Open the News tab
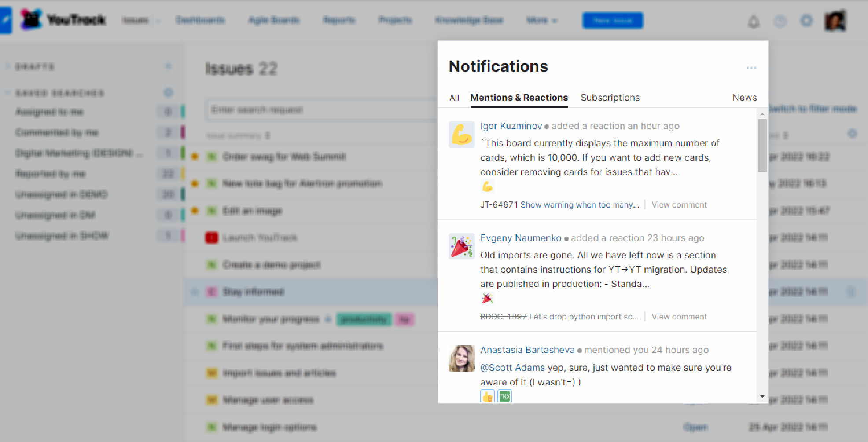Image resolution: width=868 pixels, height=442 pixels. 744,98
